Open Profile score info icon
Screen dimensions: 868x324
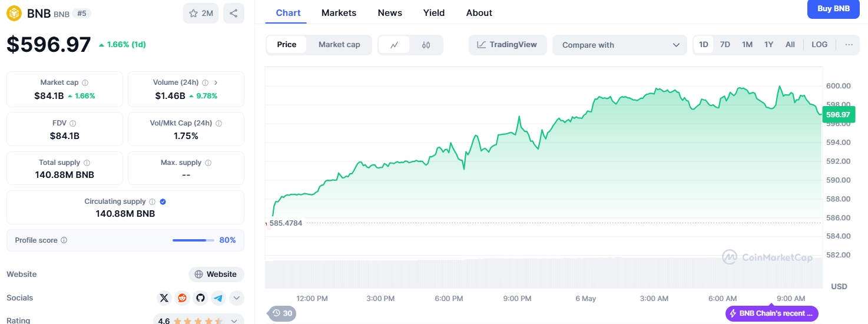pyautogui.click(x=64, y=240)
